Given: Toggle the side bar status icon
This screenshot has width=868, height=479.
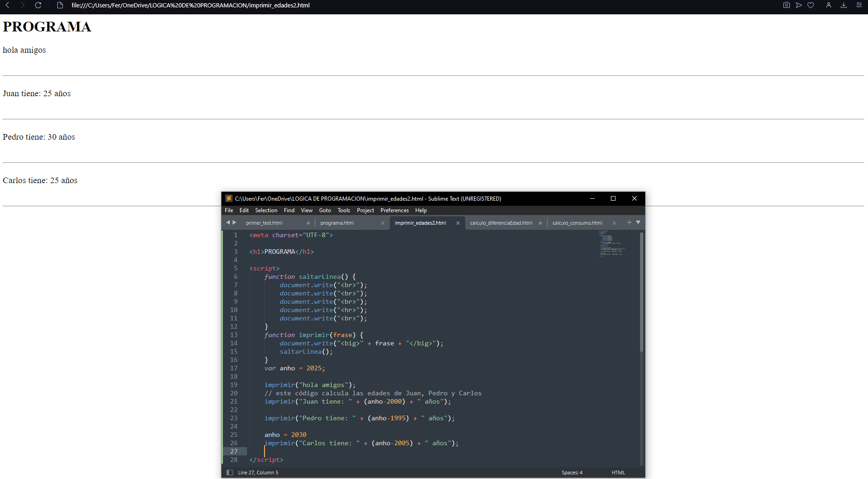Looking at the screenshot, I should 230,473.
